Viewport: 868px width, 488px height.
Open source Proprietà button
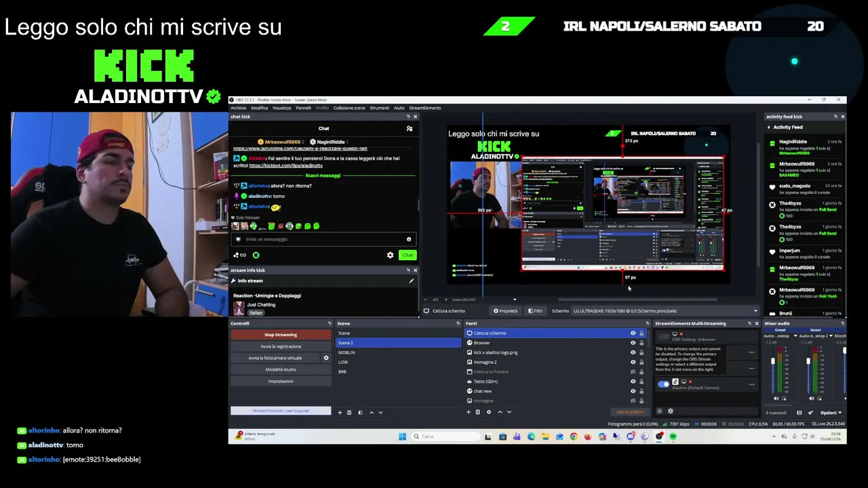click(x=505, y=311)
